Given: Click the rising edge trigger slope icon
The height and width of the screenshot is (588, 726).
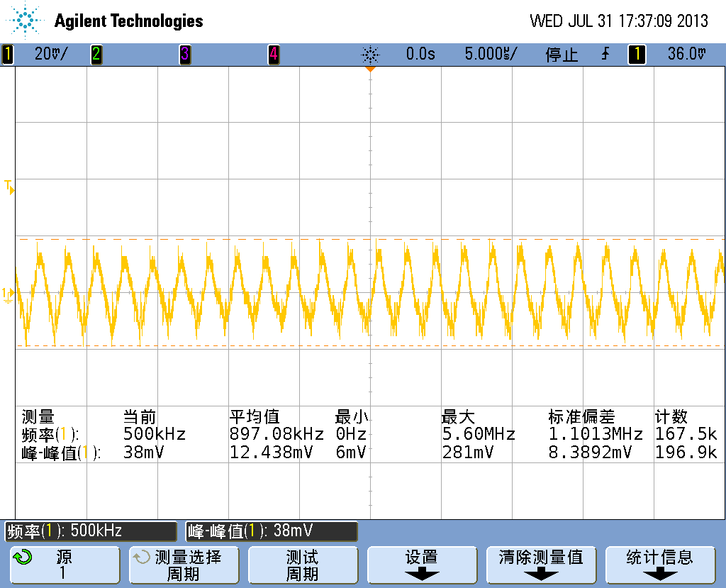Looking at the screenshot, I should point(605,54).
